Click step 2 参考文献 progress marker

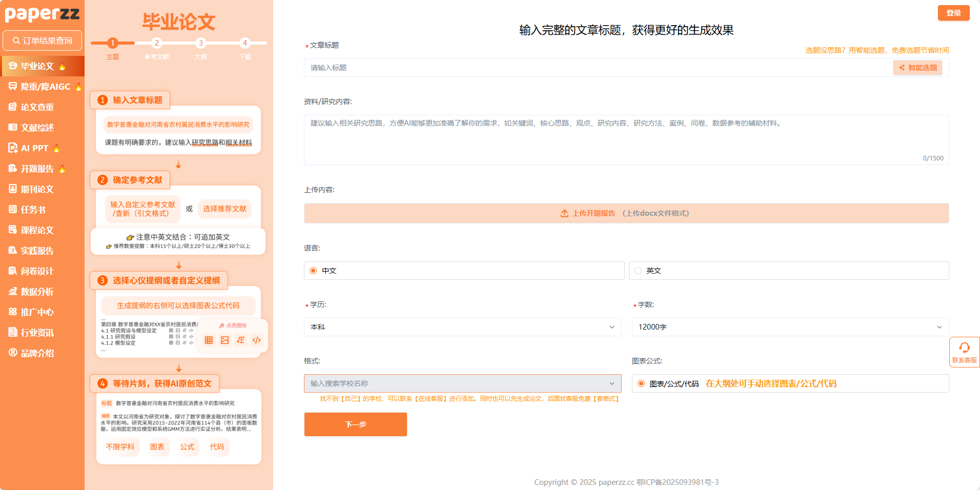pyautogui.click(x=157, y=43)
